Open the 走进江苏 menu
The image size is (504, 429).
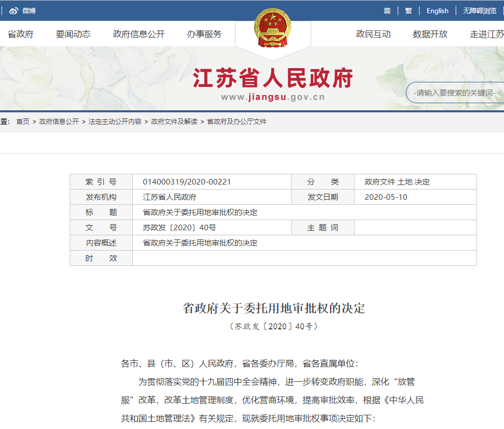tap(487, 34)
